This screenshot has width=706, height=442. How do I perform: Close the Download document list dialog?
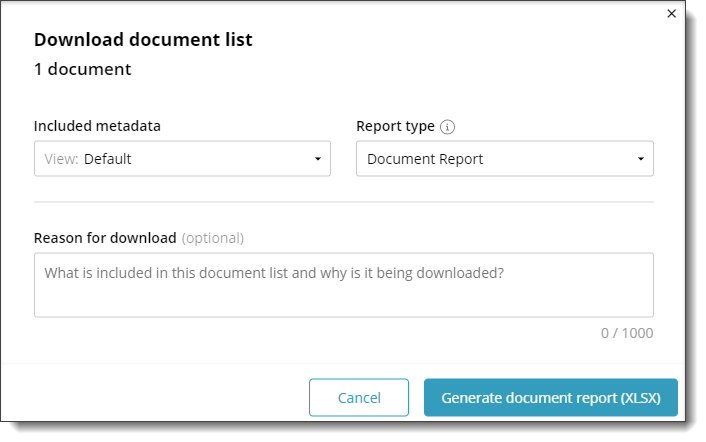pos(671,14)
